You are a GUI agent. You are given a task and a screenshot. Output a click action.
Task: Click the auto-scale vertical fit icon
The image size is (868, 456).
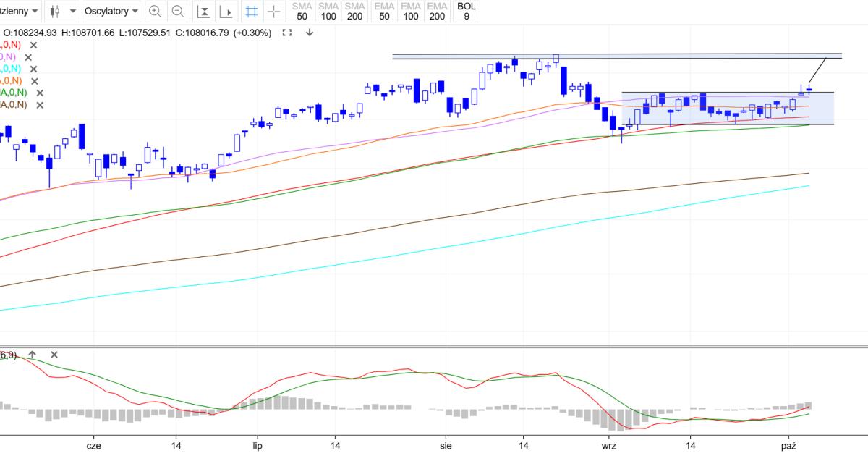click(205, 12)
